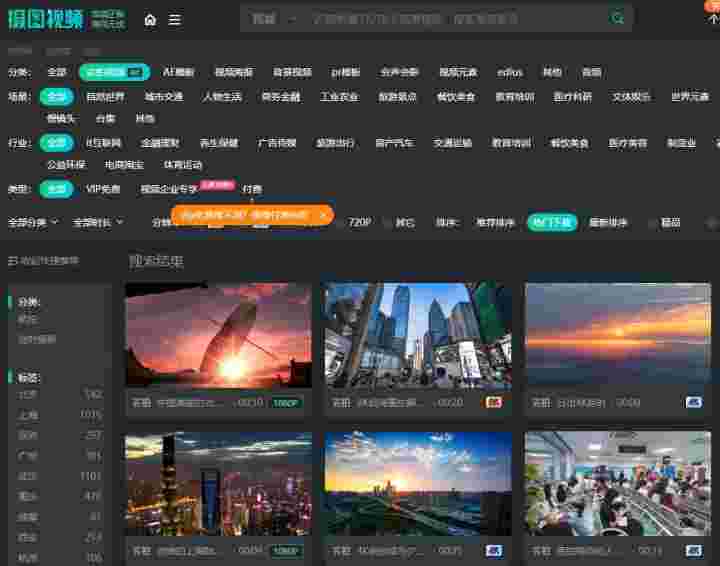Click the home icon in header

(150, 19)
